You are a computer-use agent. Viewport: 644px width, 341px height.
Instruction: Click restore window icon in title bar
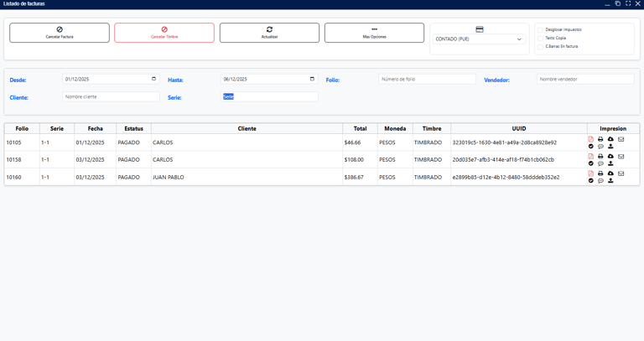click(618, 3)
